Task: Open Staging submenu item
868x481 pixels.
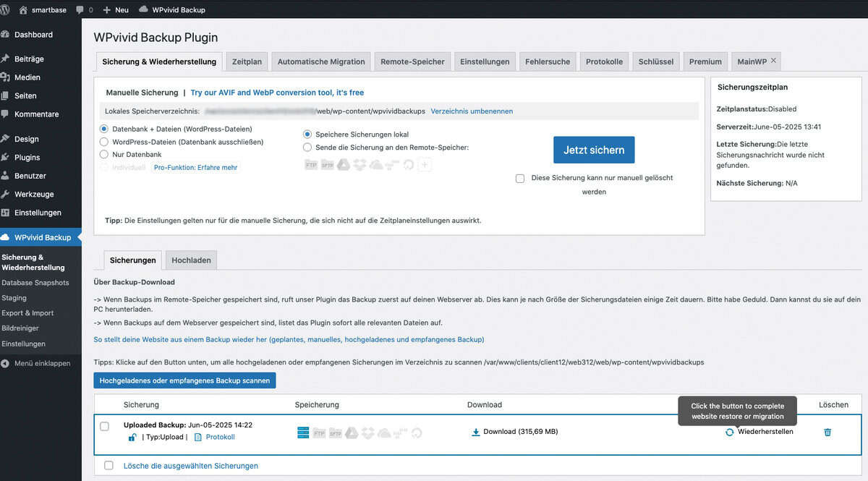Action: click(14, 298)
